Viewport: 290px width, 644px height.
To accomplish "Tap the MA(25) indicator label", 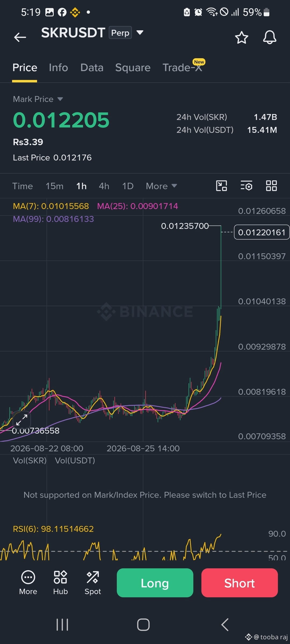I will [137, 206].
